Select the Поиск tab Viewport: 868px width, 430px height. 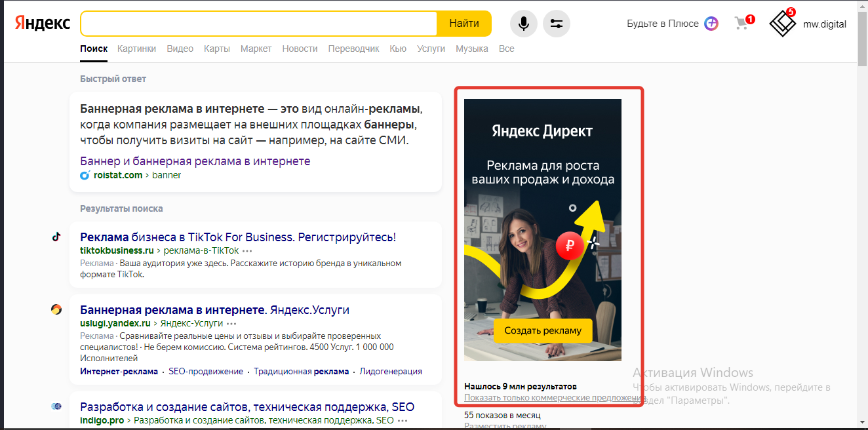pos(94,49)
